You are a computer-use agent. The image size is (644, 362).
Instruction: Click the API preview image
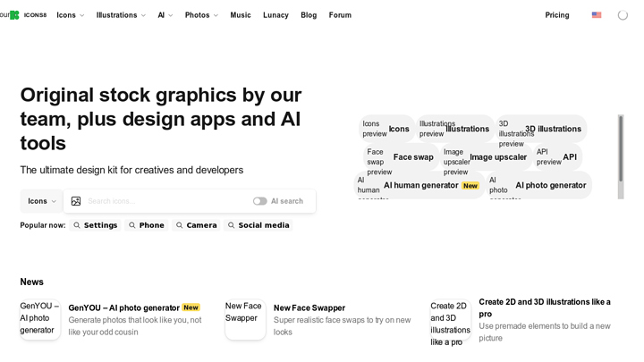click(548, 156)
